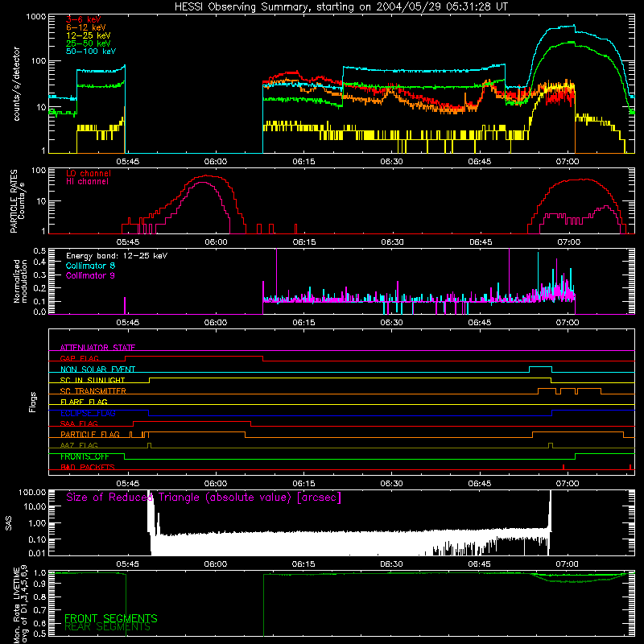This screenshot has height=644, width=644.
Task: Click the counts/s/detector axis label
Action: (17, 84)
